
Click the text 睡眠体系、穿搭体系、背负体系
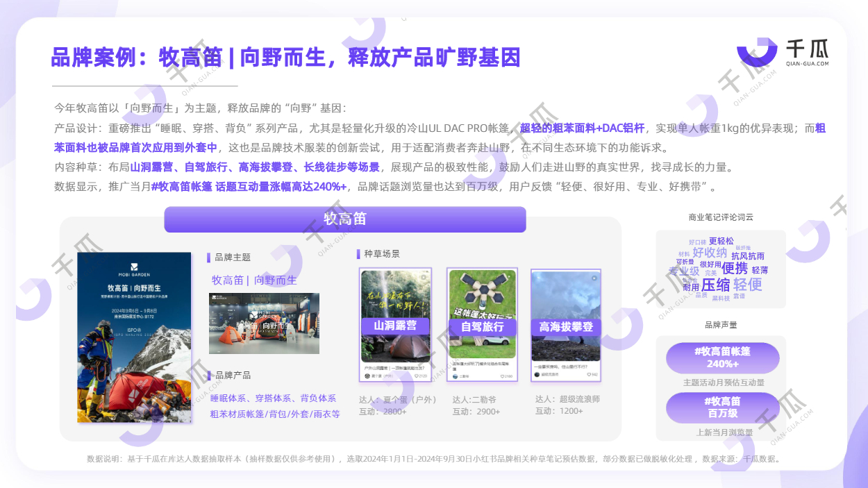[x=273, y=398]
